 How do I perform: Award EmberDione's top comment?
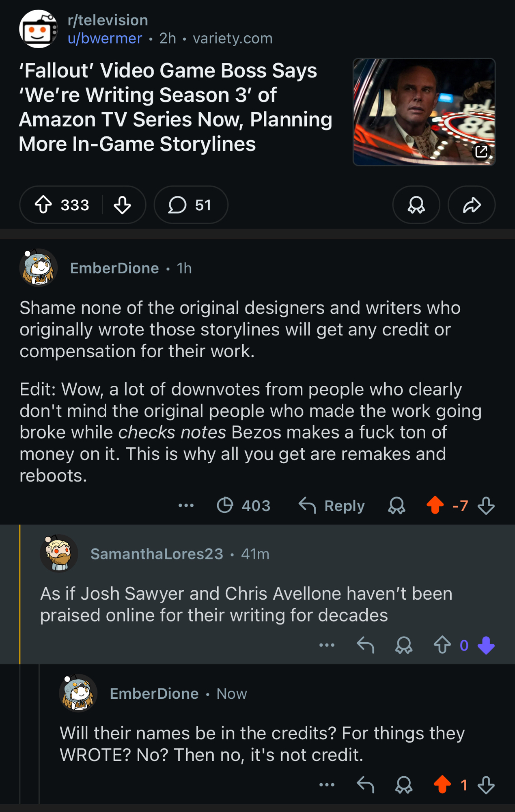[x=396, y=505]
